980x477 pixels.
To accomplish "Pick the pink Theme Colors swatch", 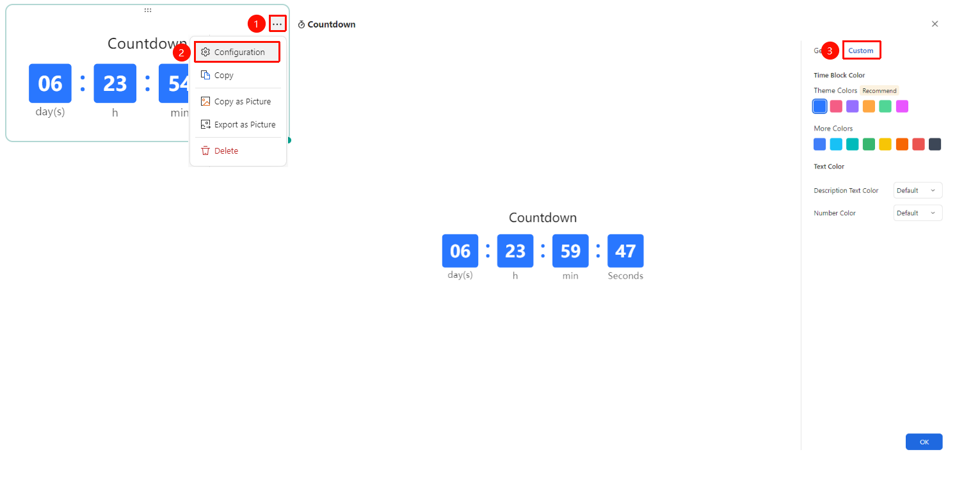I will [x=836, y=106].
